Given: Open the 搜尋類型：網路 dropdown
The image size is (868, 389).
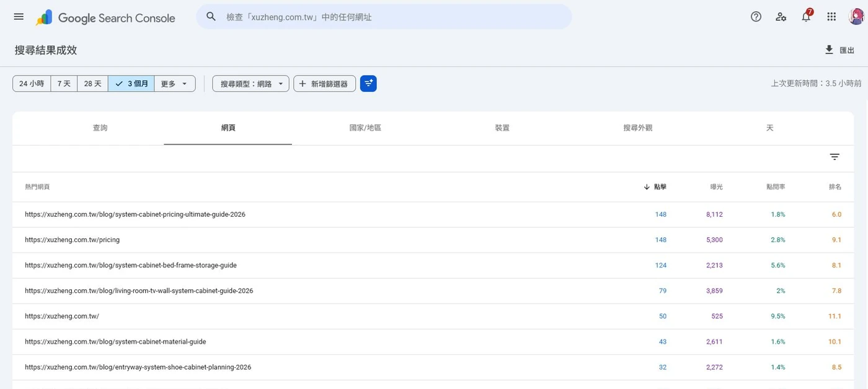Looking at the screenshot, I should coord(250,84).
